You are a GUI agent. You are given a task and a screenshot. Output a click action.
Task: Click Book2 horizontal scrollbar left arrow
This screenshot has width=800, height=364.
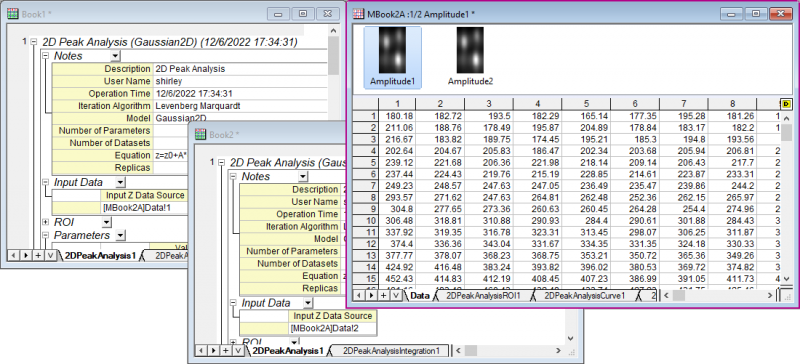[x=458, y=351]
